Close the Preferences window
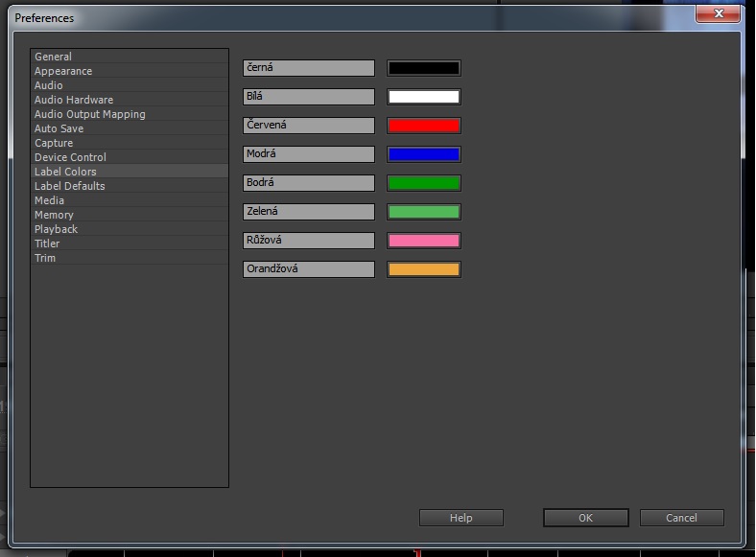Screen dimensions: 756x557 click(718, 13)
